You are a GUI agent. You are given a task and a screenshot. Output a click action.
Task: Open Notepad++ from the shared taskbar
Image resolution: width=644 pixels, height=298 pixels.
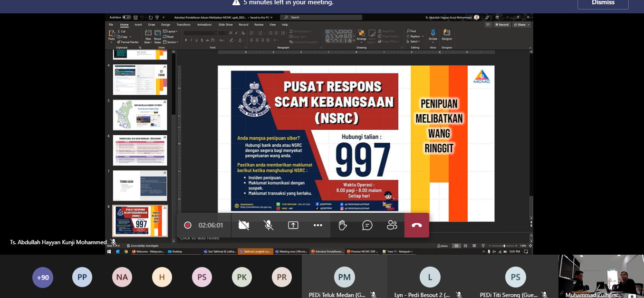398,251
